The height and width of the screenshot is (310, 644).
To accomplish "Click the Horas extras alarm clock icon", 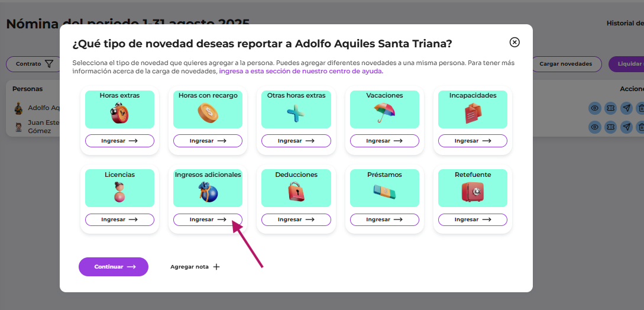I will click(x=119, y=113).
